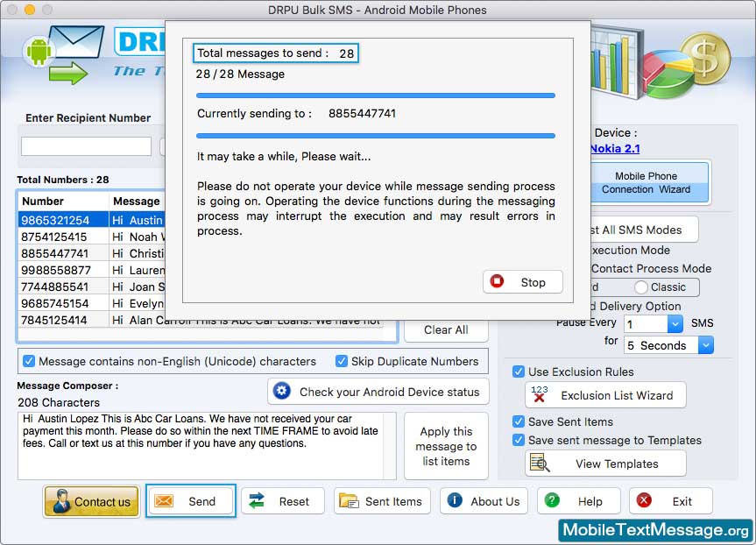The width and height of the screenshot is (756, 545).
Task: Click the Total Numbers : 28 label
Action: point(63,180)
